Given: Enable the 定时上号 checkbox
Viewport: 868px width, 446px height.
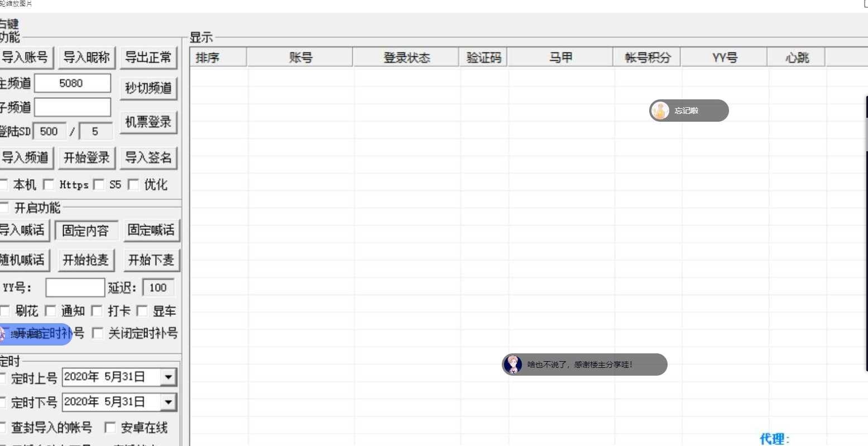Looking at the screenshot, I should 3,378.
